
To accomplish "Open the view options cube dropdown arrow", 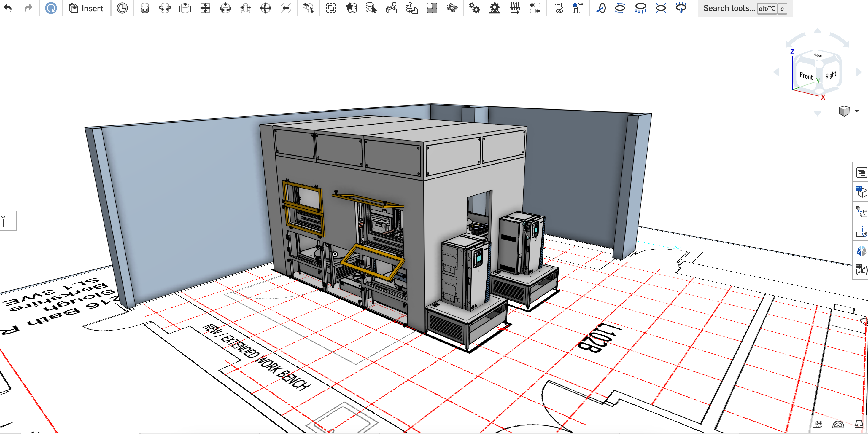I will pos(856,111).
